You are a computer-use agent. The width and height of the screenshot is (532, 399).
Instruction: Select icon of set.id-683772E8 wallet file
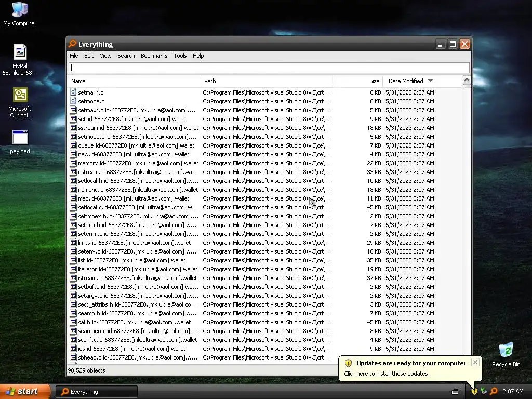pos(73,118)
